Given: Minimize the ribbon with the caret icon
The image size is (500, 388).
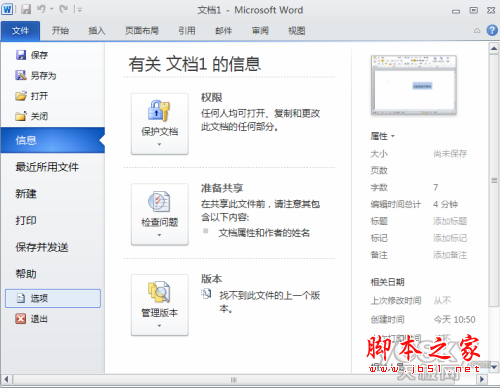Looking at the screenshot, I should click(477, 31).
